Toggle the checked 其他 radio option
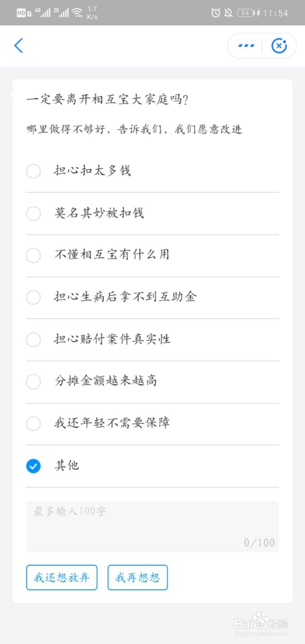Screen dimensions: 305x644 click(x=33, y=466)
